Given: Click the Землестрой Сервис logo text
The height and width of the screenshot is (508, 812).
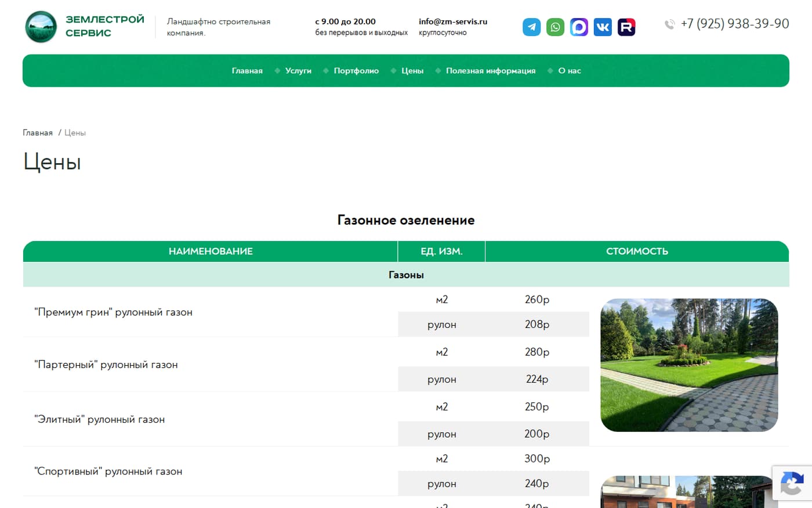Looking at the screenshot, I should [x=105, y=26].
